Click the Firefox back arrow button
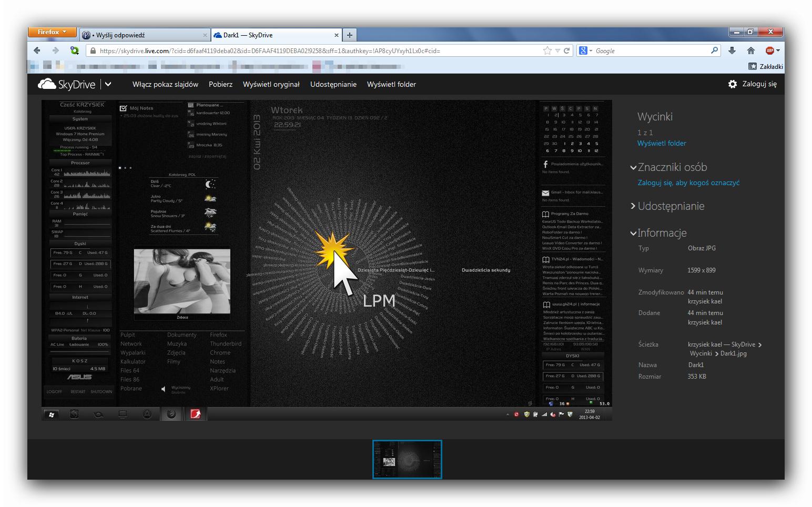Viewport: 812px width, 507px height. pos(37,50)
